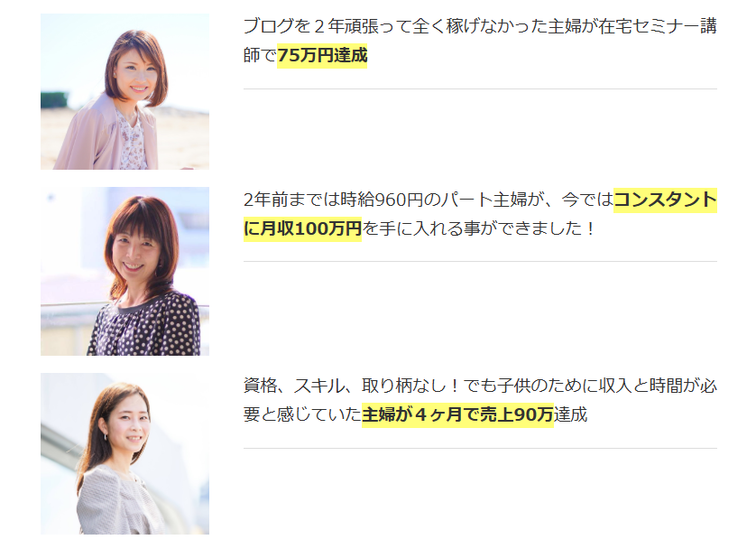The image size is (756, 549).
Task: Click the text 師で before 75万円達成
Action: [261, 55]
